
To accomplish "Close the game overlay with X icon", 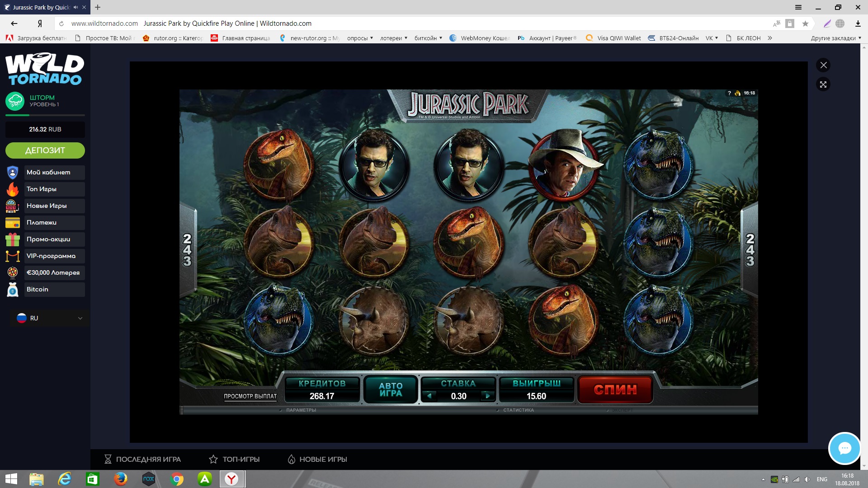I will 823,65.
